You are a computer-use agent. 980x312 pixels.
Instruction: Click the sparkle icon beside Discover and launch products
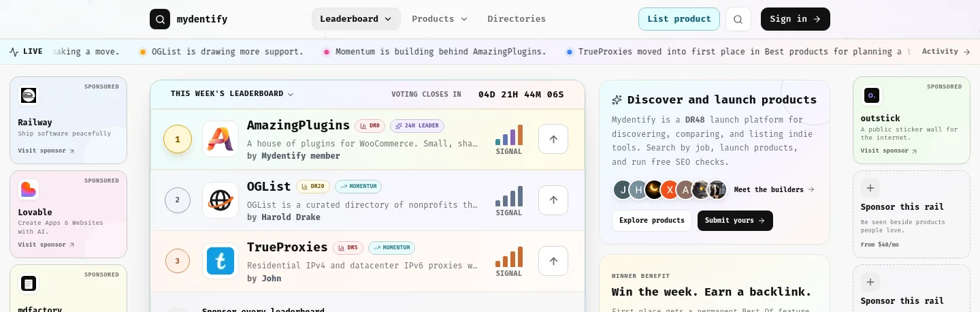[617, 99]
